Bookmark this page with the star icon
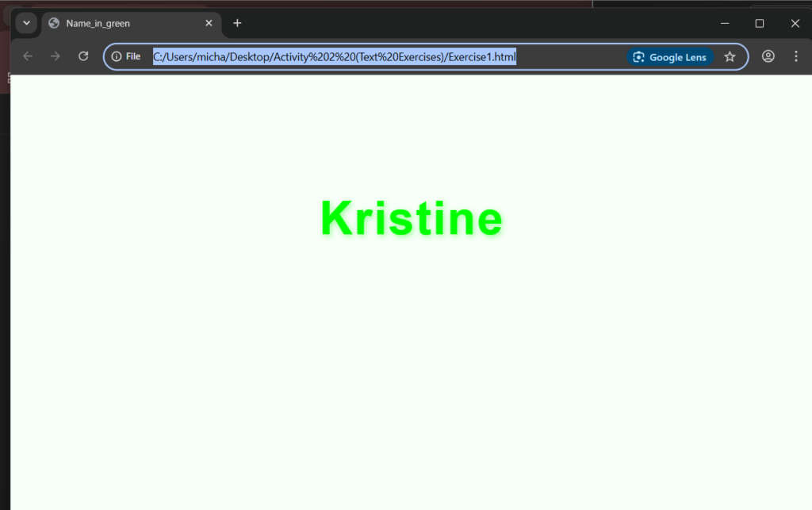This screenshot has width=812, height=510. click(730, 56)
